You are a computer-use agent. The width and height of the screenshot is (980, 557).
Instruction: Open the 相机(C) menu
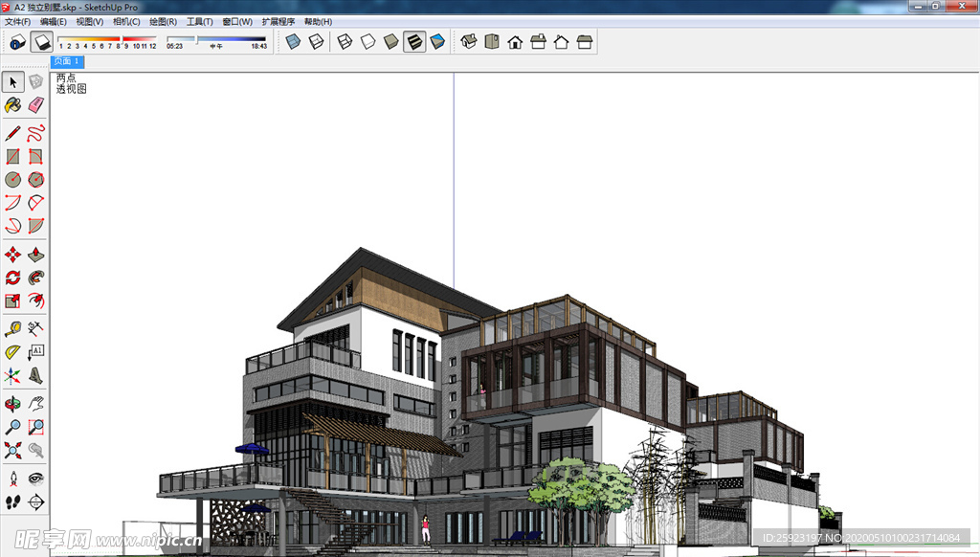pos(126,21)
